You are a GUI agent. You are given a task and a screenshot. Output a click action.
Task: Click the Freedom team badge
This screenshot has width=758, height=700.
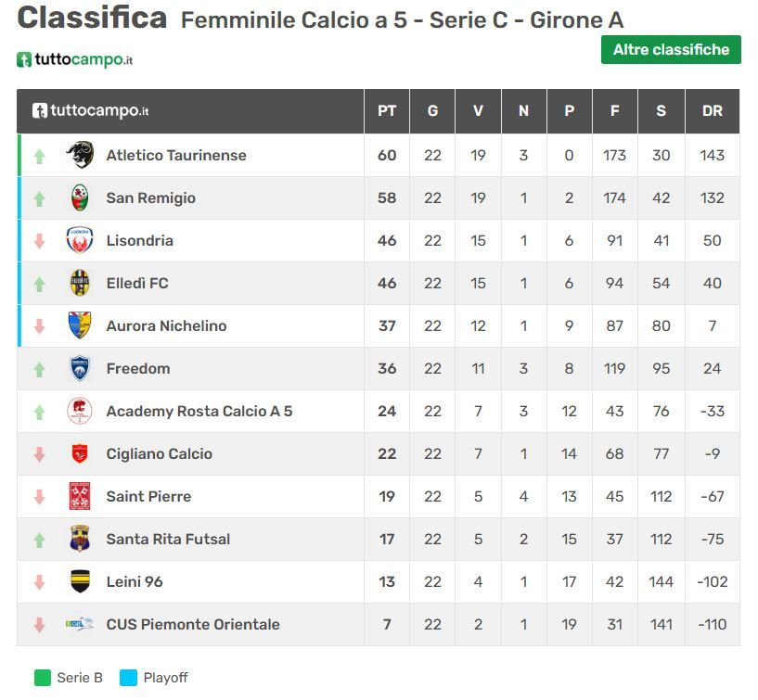(x=81, y=369)
